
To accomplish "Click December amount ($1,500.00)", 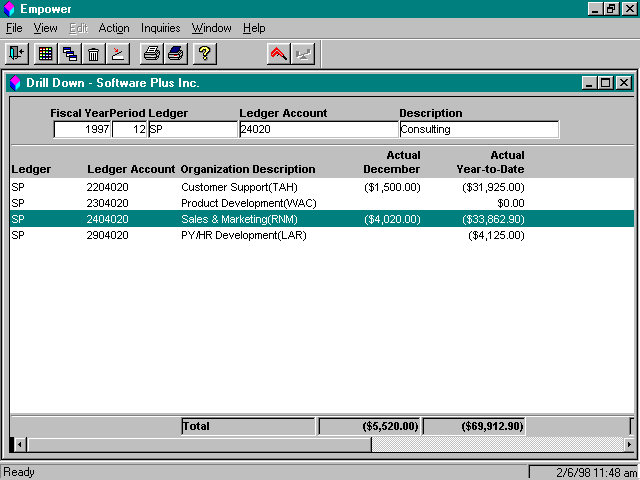I will pos(392,187).
